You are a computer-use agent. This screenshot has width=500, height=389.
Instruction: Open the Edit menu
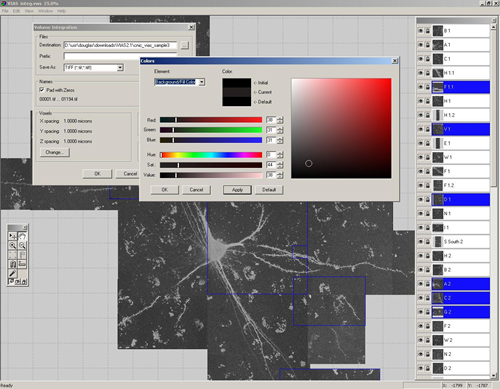coord(16,11)
